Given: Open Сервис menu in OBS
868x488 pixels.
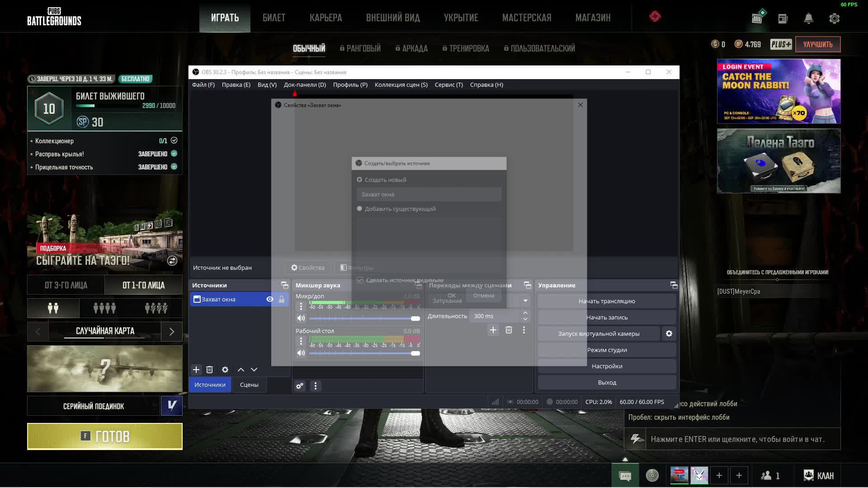Looking at the screenshot, I should (449, 84).
